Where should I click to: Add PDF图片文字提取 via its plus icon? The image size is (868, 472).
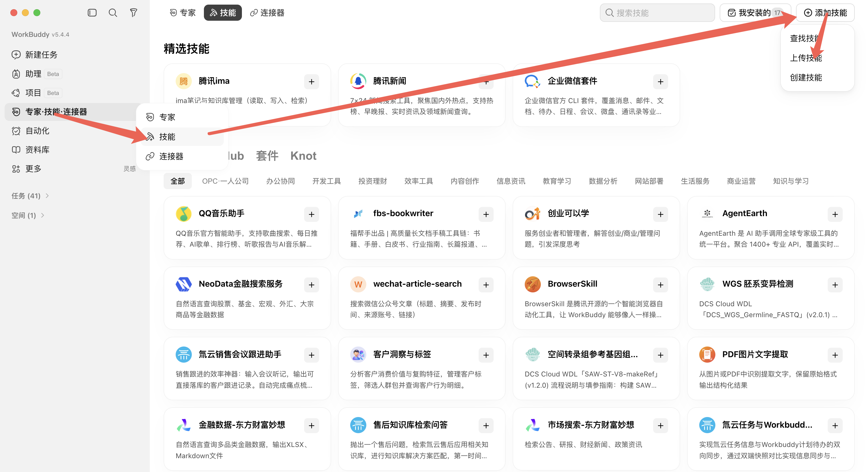click(835, 355)
